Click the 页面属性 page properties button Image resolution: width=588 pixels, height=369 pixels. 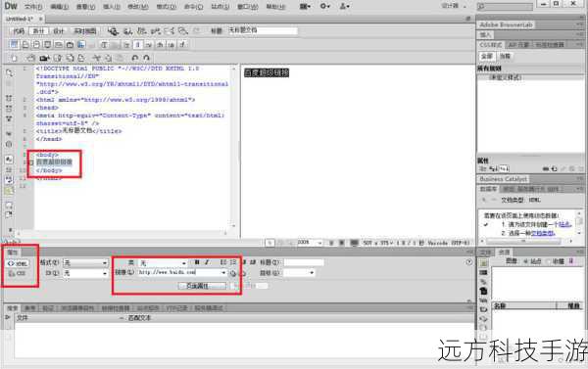click(202, 286)
